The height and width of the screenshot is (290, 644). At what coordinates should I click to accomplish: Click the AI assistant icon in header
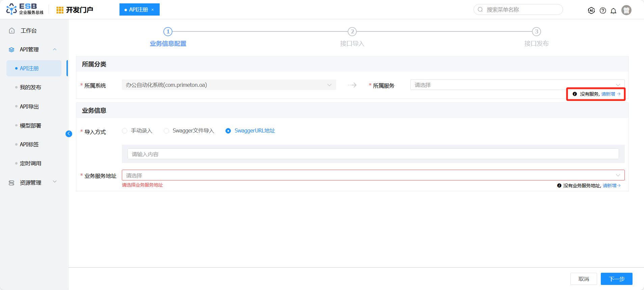tap(591, 10)
